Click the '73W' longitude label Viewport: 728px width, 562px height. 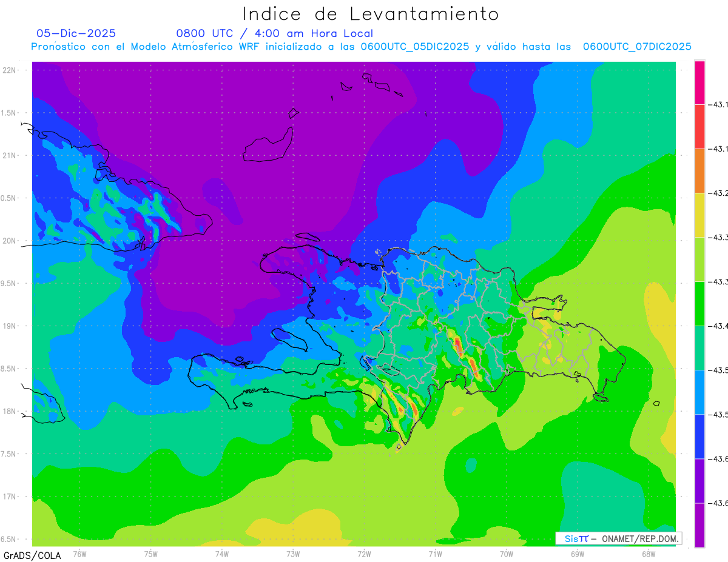pos(293,554)
